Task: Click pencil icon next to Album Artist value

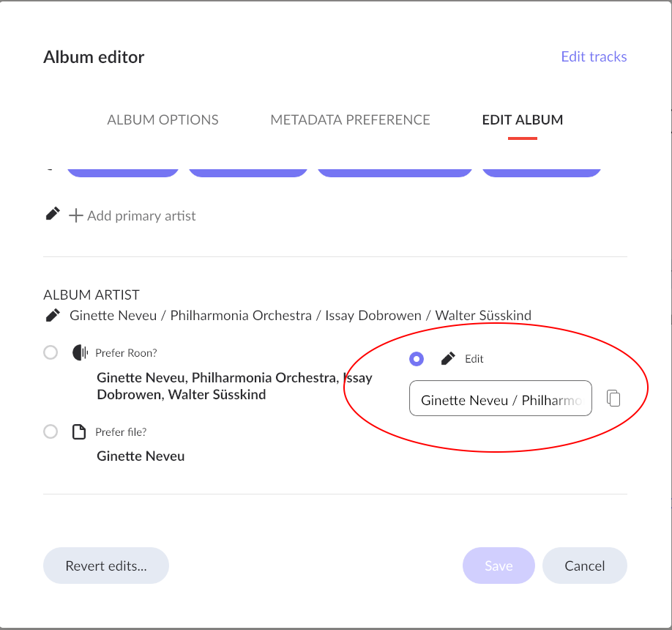Action: (x=53, y=315)
